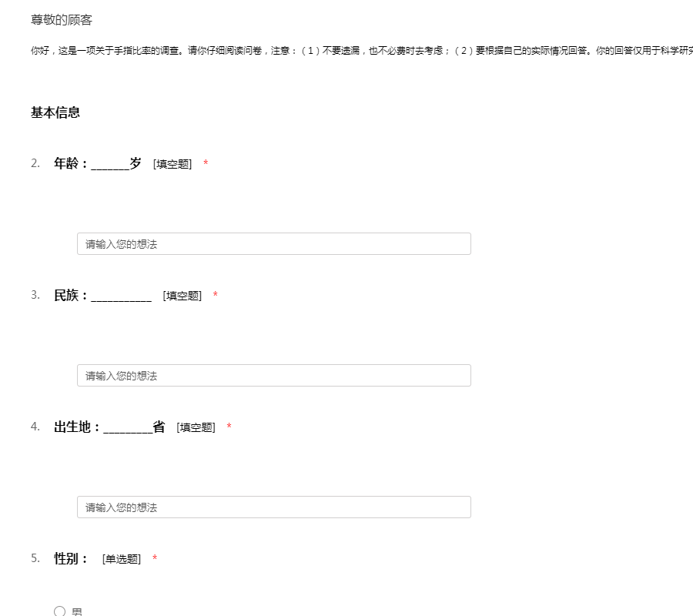Click the 基本信息 section heading

click(55, 112)
